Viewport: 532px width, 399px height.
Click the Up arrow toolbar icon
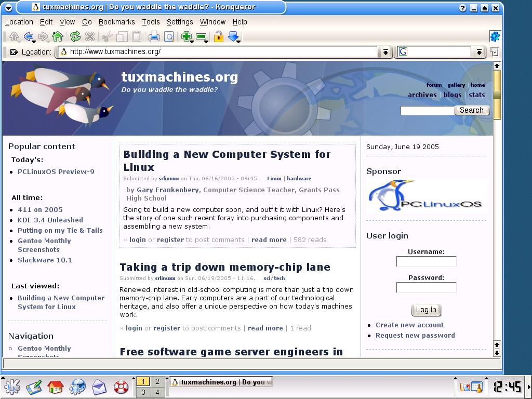(x=14, y=36)
